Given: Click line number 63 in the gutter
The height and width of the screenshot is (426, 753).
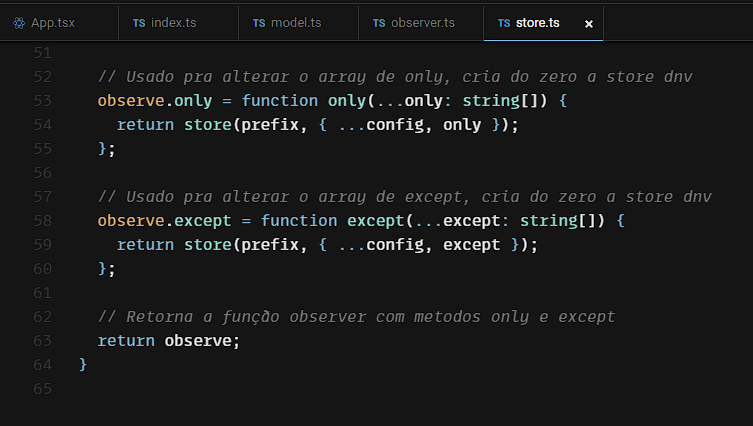Looking at the screenshot, I should click(x=42, y=340).
